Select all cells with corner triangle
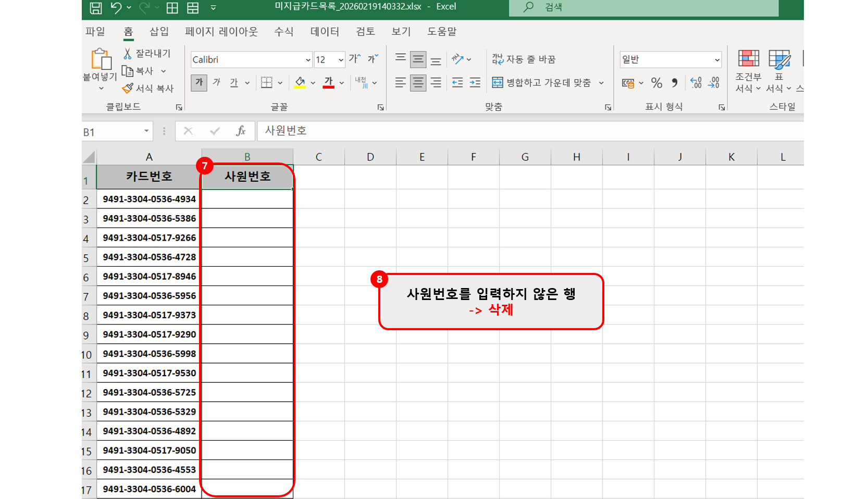 89,157
